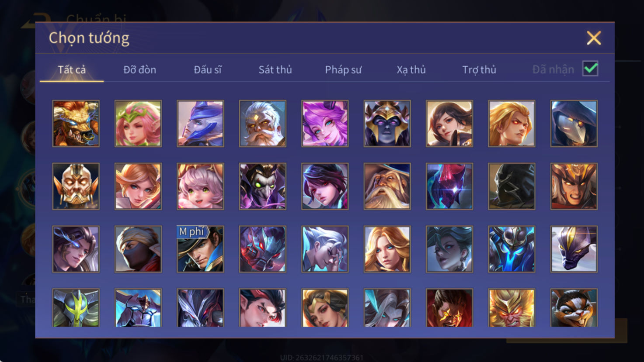Choose the white-bearded old man hero
The image size is (644, 362).
[262, 124]
